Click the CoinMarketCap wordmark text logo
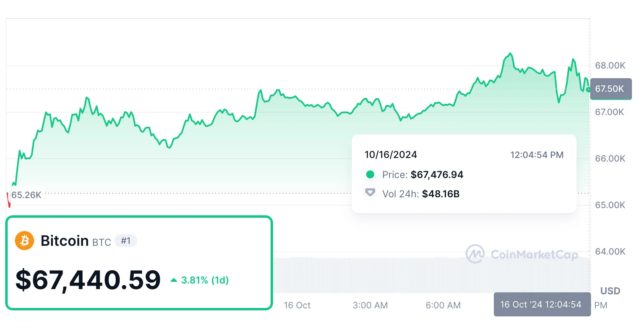Screen dimensions: 644x328 pos(534,254)
